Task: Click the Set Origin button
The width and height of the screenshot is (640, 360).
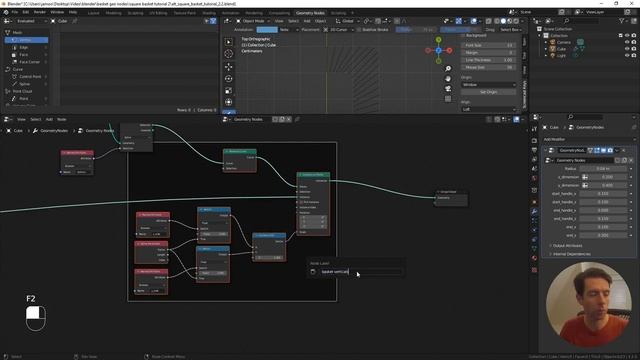Action: (489, 92)
